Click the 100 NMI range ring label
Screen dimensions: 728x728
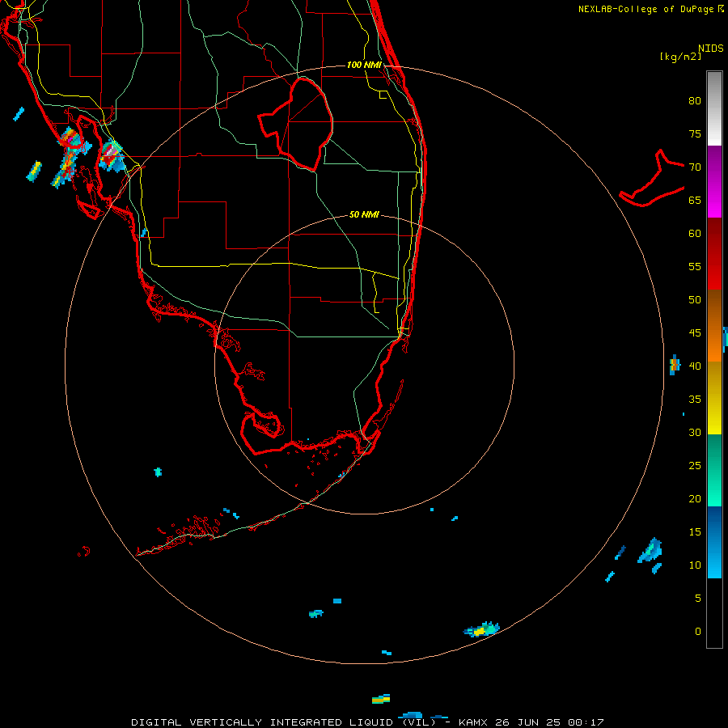pos(364,65)
